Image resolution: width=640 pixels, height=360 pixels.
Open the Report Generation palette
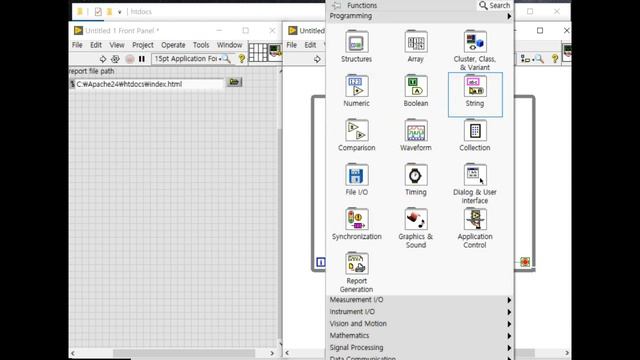(x=356, y=272)
